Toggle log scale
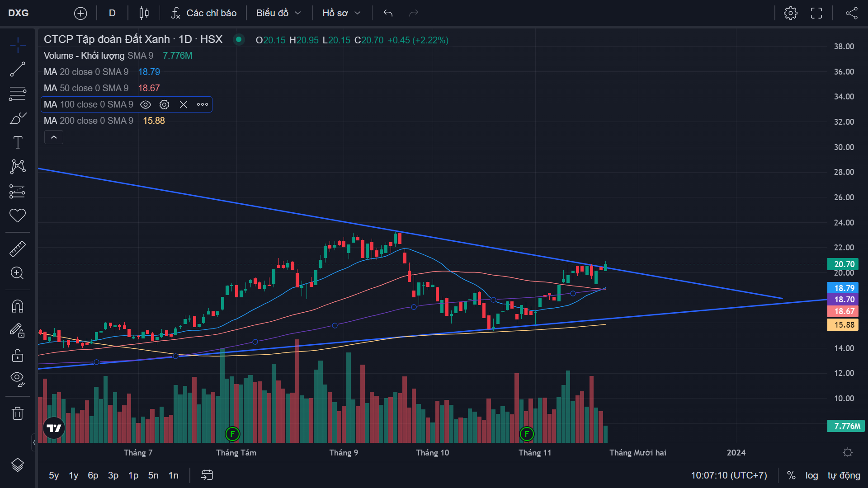 point(811,475)
